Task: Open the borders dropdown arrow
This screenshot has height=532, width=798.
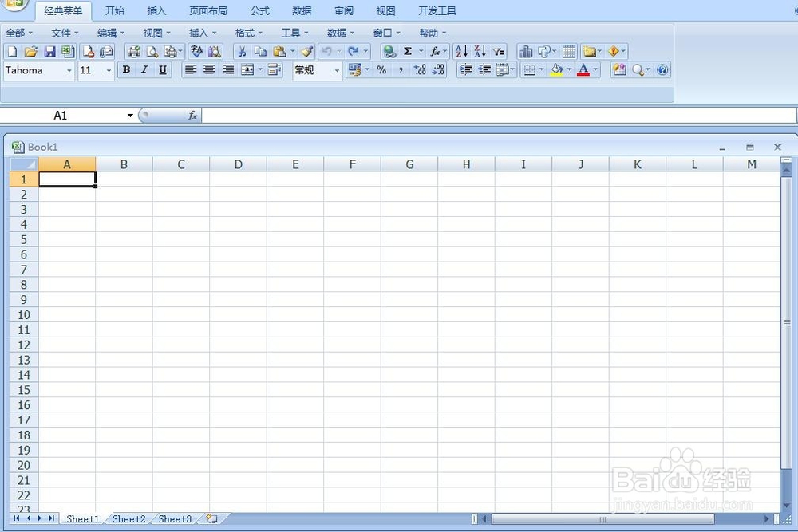Action: [542, 70]
